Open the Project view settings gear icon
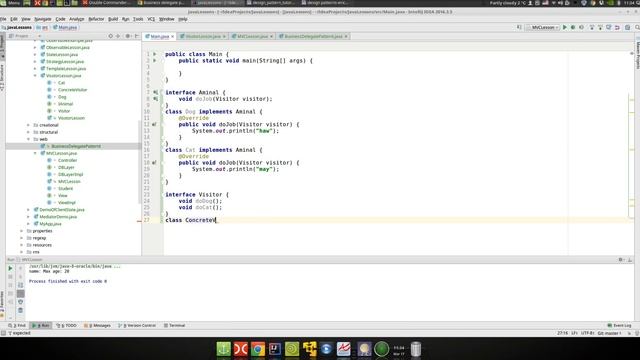Screen dimensions: 640x360 [127, 36]
